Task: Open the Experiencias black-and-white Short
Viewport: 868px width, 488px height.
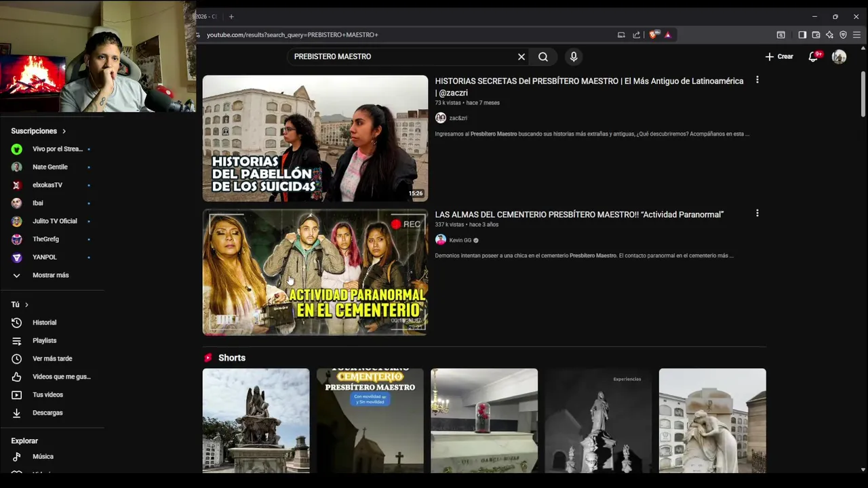Action: pyautogui.click(x=598, y=420)
